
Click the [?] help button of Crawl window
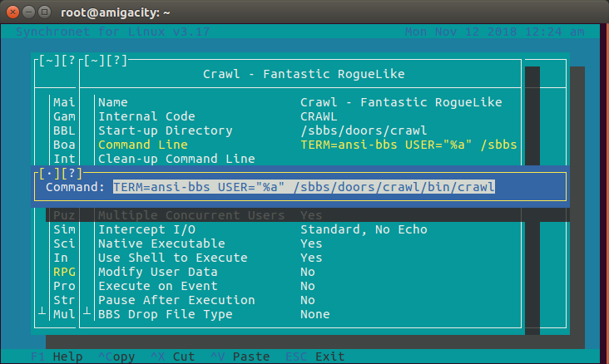point(116,61)
